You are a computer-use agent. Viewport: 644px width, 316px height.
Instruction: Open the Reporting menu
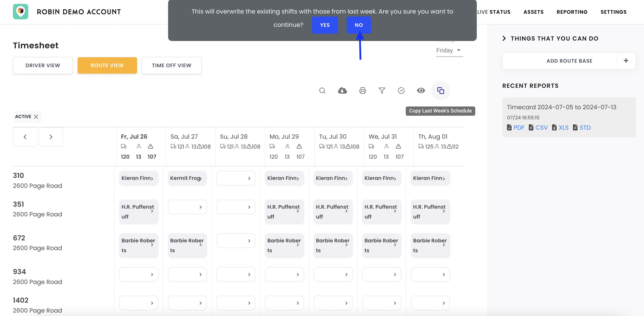[x=572, y=12]
